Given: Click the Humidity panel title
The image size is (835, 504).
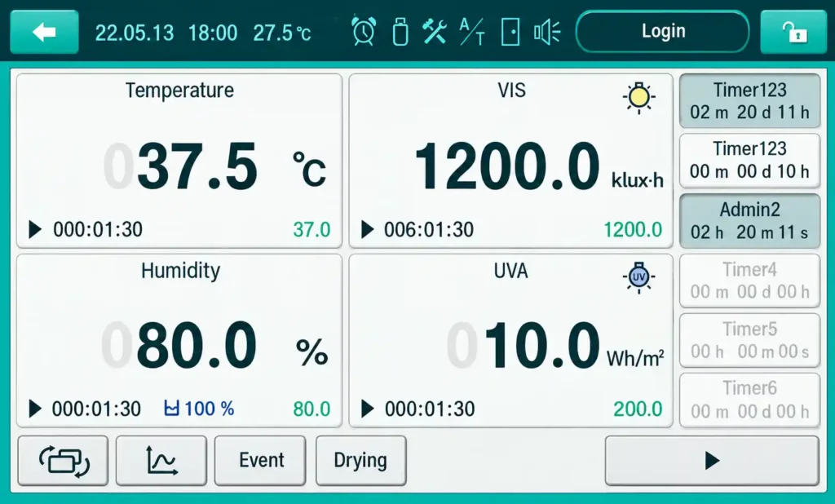Looking at the screenshot, I should coord(180,271).
